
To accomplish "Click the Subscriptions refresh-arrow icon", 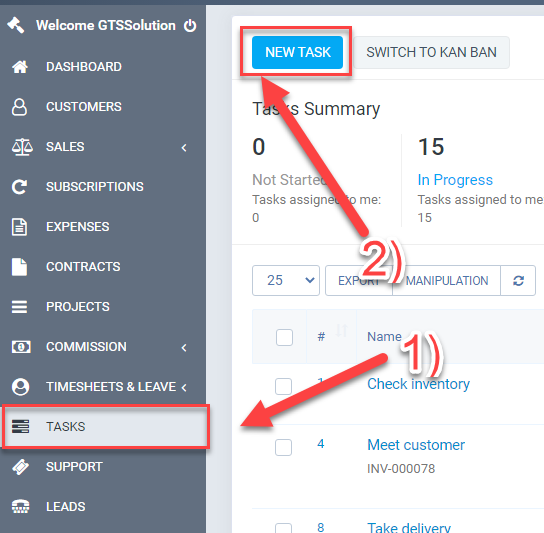I will [19, 187].
